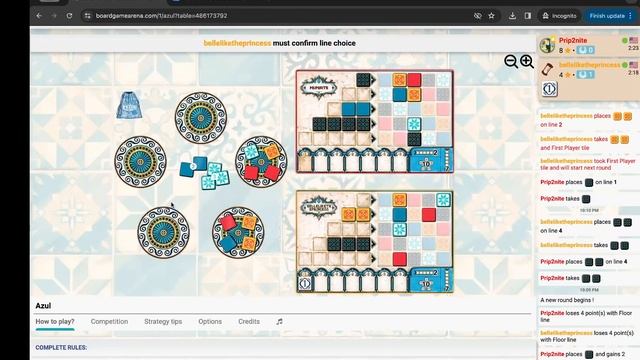Open the How to play? tab
This screenshot has height=360, width=640.
tap(55, 322)
